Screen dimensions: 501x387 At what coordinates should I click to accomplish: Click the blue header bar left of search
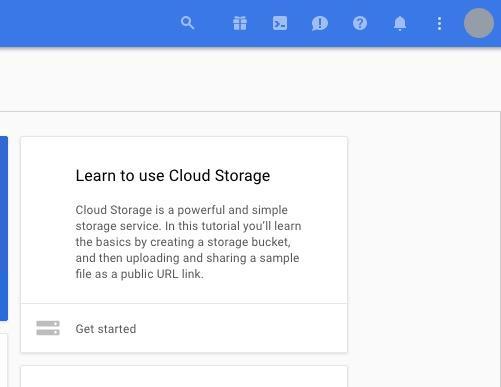click(87, 23)
